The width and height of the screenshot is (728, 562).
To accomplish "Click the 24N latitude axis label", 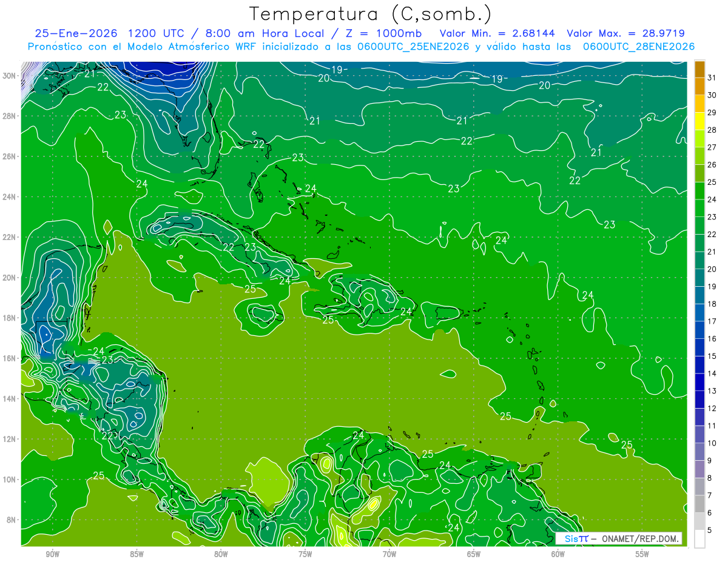I will point(10,197).
